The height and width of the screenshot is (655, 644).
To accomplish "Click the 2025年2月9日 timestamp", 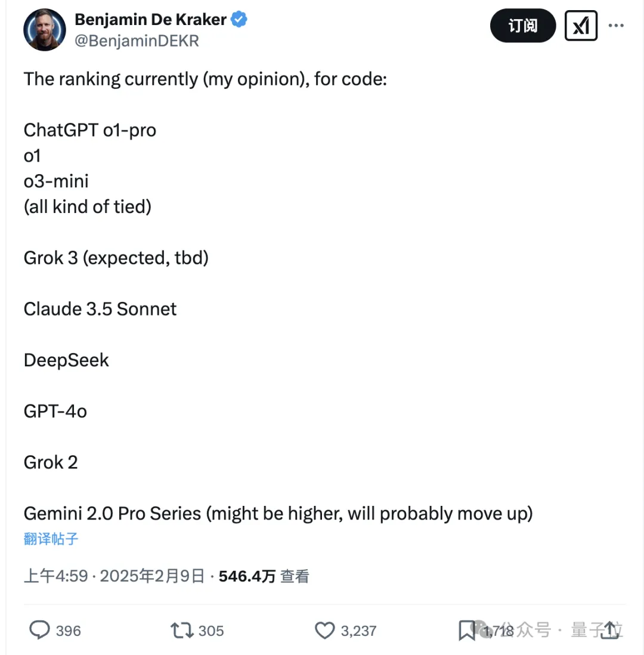I will [x=152, y=576].
